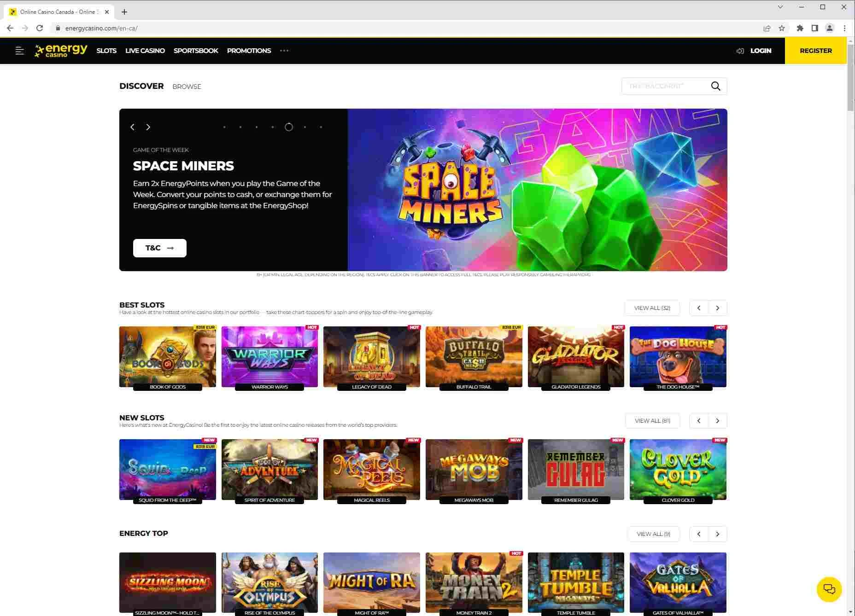
Task: Open the live chat bubble
Action: pos(829,589)
